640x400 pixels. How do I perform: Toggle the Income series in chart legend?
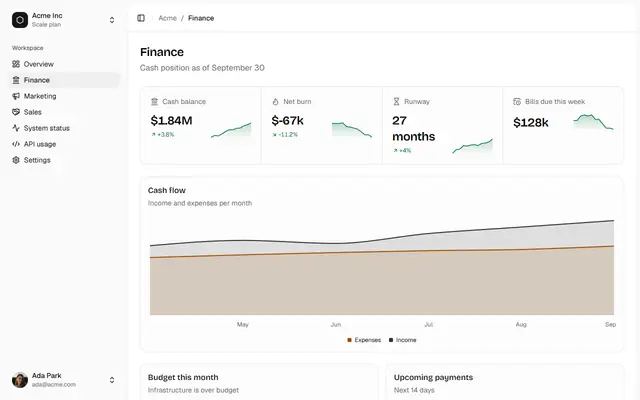(402, 340)
